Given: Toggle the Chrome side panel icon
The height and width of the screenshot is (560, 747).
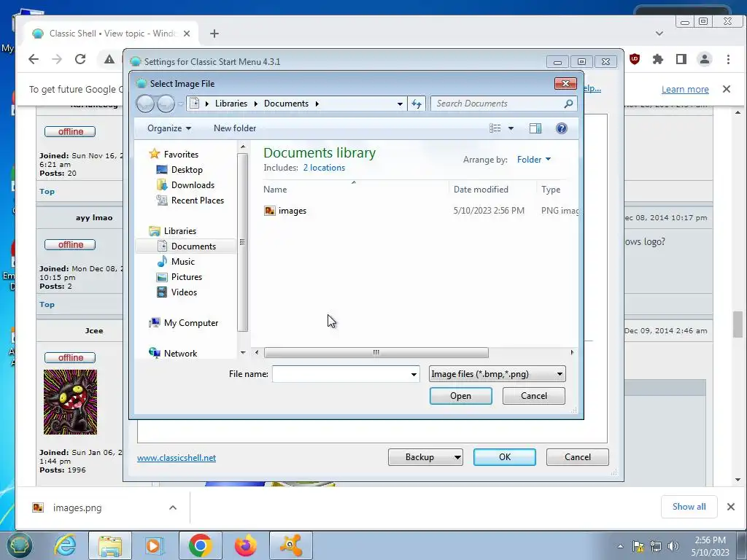Looking at the screenshot, I should pyautogui.click(x=681, y=59).
